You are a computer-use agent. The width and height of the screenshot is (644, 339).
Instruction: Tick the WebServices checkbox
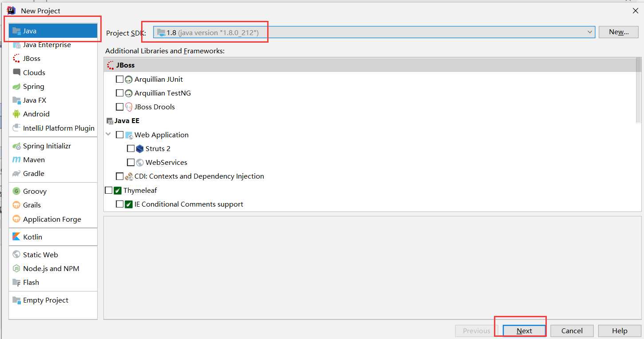[130, 162]
